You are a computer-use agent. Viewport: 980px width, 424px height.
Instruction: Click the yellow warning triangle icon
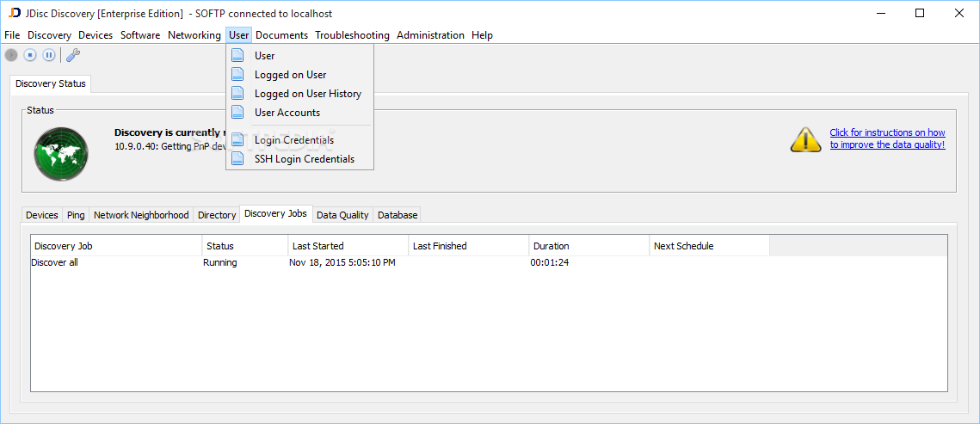pyautogui.click(x=805, y=140)
